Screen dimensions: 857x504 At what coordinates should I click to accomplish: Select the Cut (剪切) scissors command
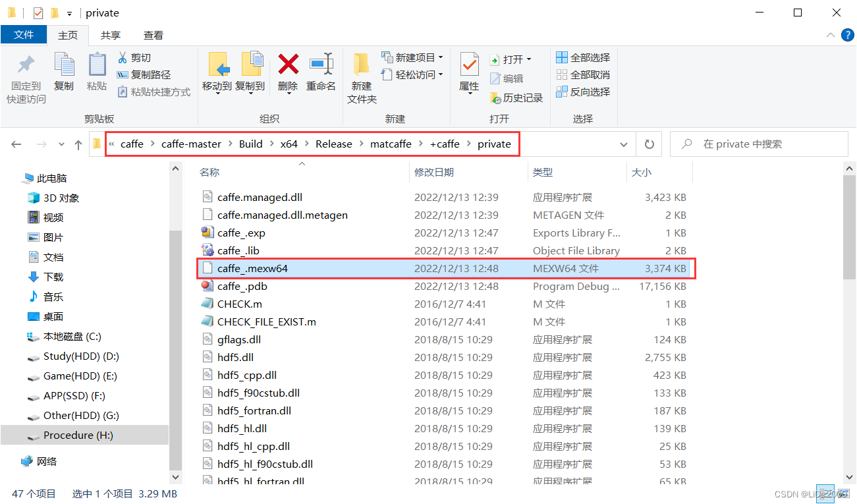(x=134, y=57)
